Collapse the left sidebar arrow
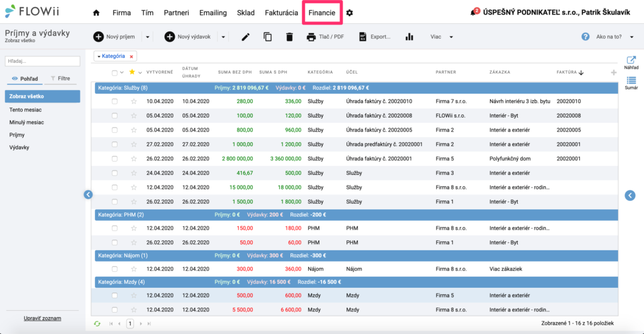 point(88,195)
